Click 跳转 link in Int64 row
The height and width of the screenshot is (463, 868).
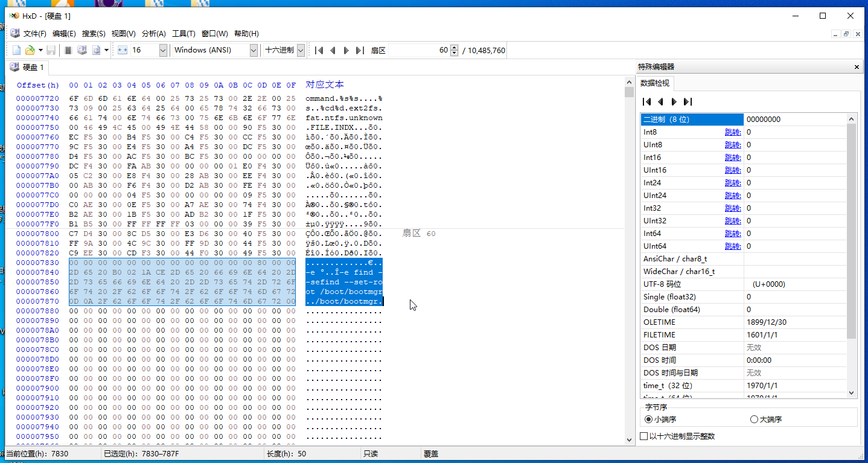pos(733,234)
